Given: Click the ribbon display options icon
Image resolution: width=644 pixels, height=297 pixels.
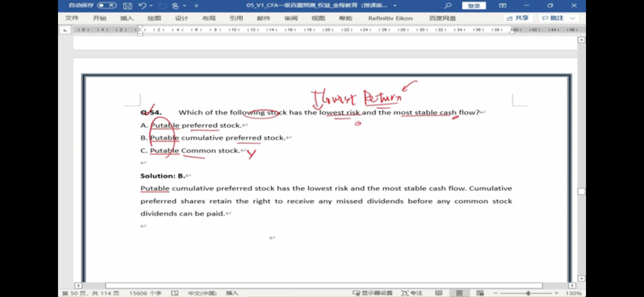Looking at the screenshot, I should pyautogui.click(x=502, y=5).
